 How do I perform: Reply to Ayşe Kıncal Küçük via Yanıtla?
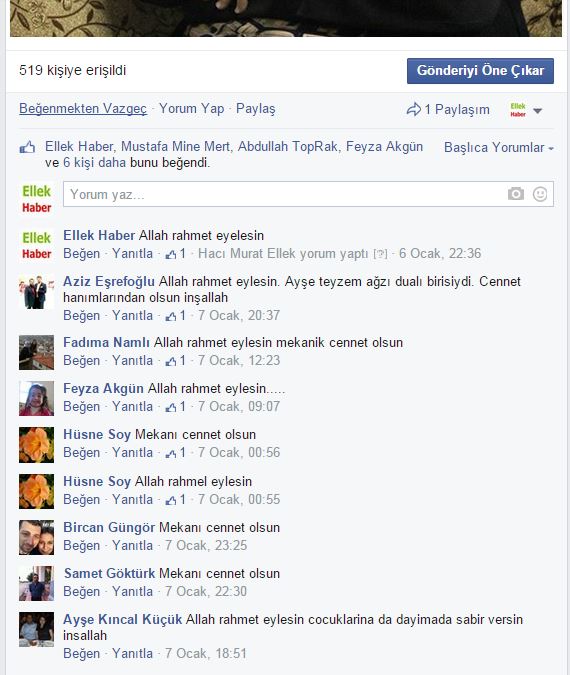point(133,653)
